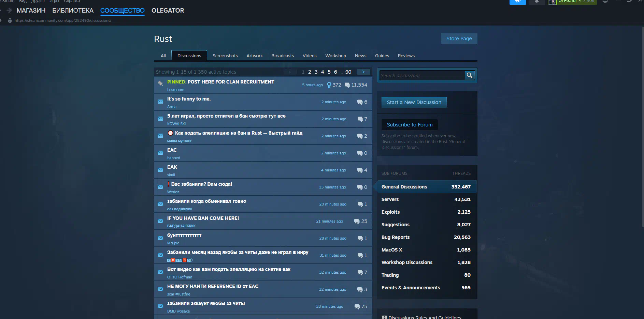Click envelope icon of 'Вас забанили? Вам сюда!'
The height and width of the screenshot is (319, 644).
click(160, 187)
